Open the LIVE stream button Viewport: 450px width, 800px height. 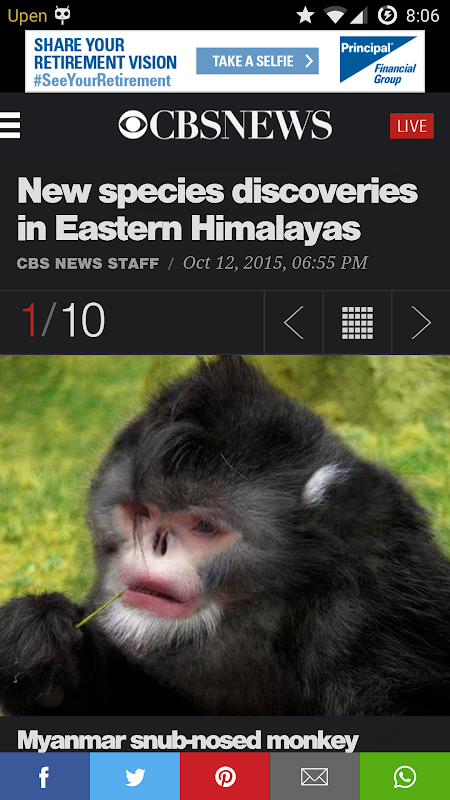[x=412, y=126]
